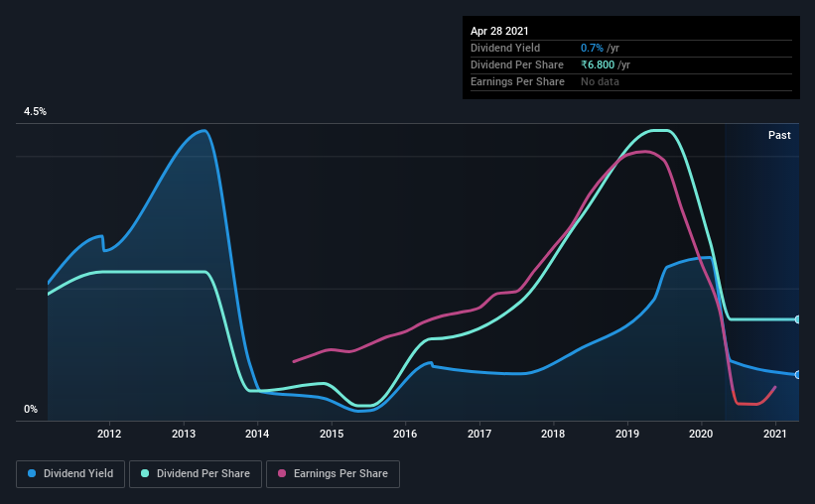Viewport: 815px width, 504px height.
Task: Click the 2018 x-axis label
Action: click(553, 434)
